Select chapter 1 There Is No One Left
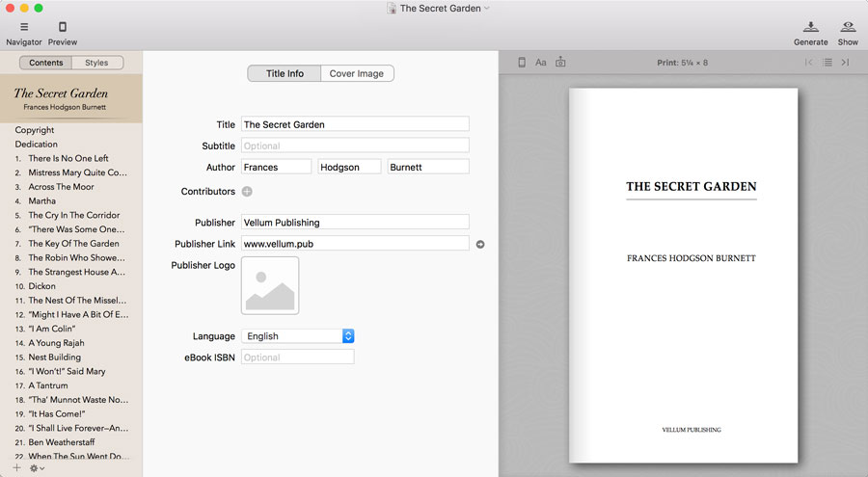 (70, 158)
